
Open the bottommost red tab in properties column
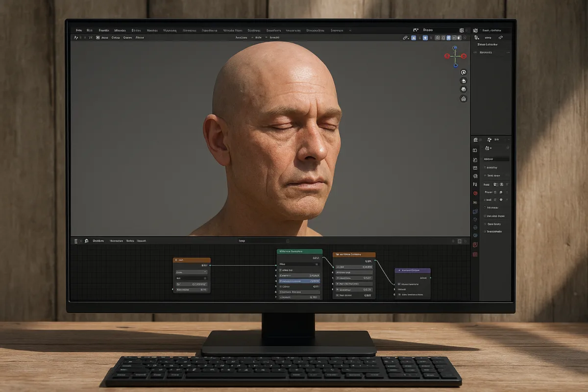475,254
